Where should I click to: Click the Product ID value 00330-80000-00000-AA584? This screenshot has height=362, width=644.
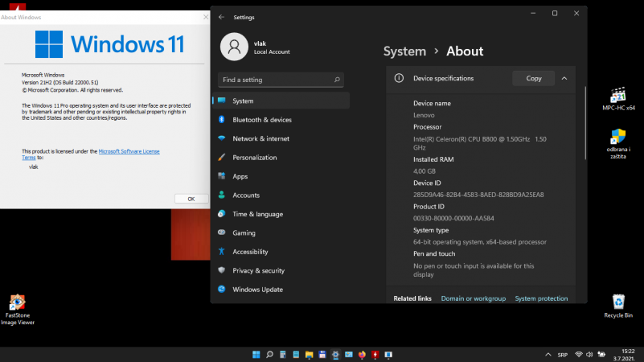(453, 218)
